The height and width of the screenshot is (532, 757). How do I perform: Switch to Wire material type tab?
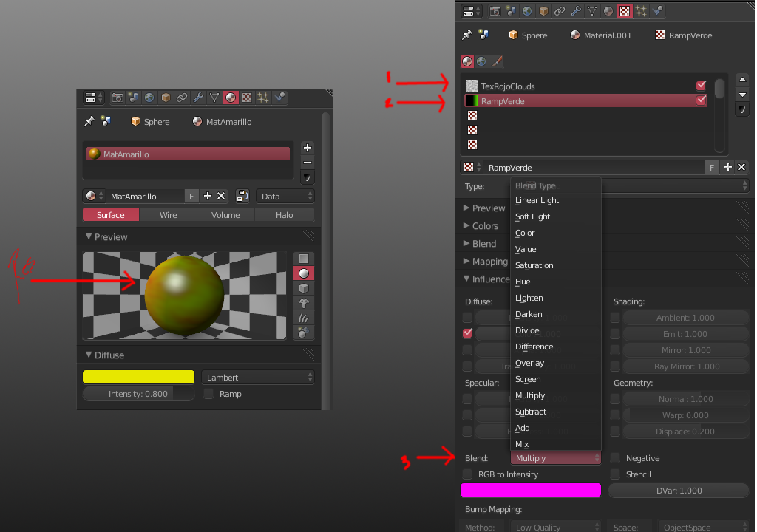pos(168,215)
